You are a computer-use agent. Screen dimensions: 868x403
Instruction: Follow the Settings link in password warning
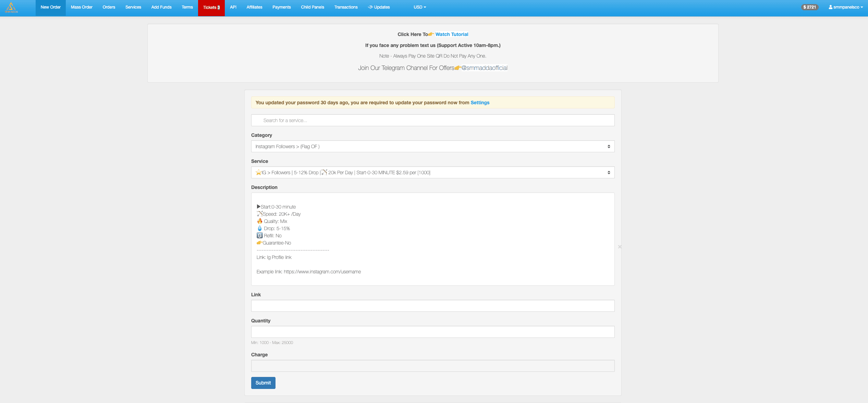480,103
